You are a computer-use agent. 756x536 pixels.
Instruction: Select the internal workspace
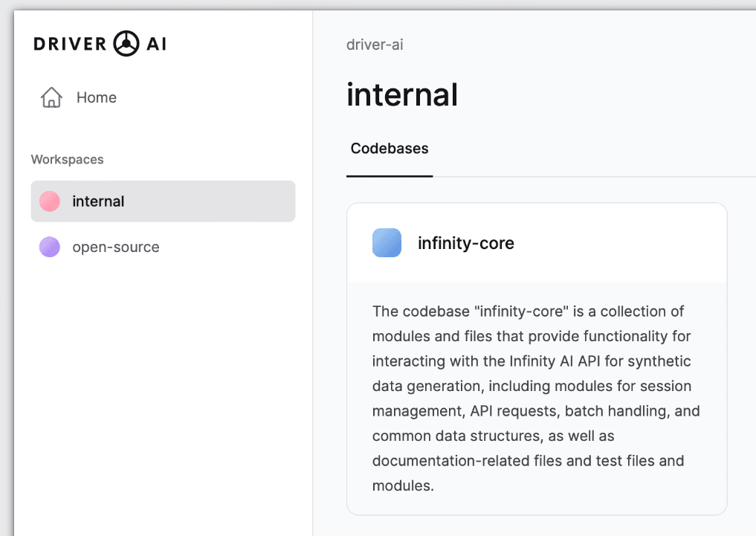[163, 201]
